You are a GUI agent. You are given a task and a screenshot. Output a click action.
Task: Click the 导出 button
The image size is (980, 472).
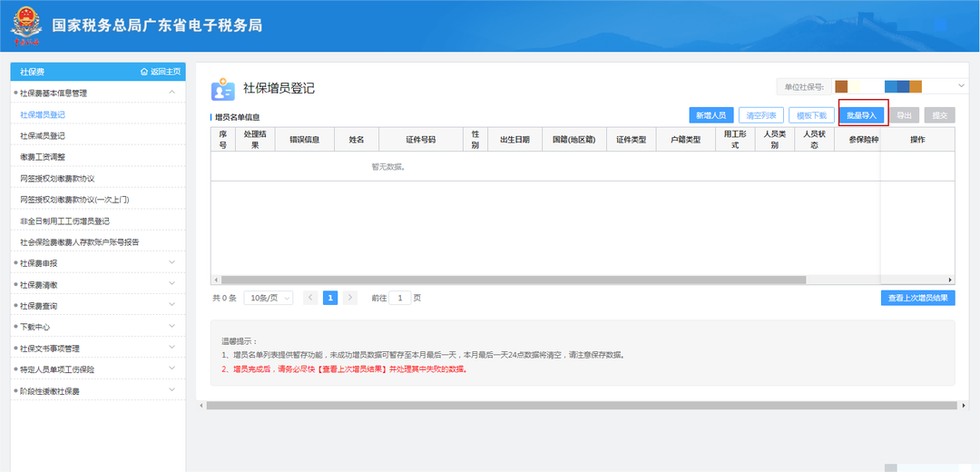point(904,115)
